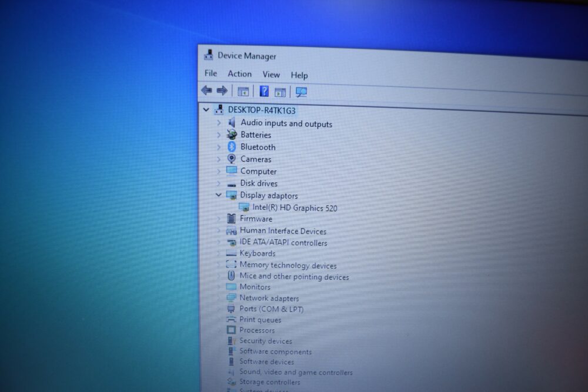Collapse the Display adaptors category arrow
This screenshot has height=392, width=588.
point(218,195)
